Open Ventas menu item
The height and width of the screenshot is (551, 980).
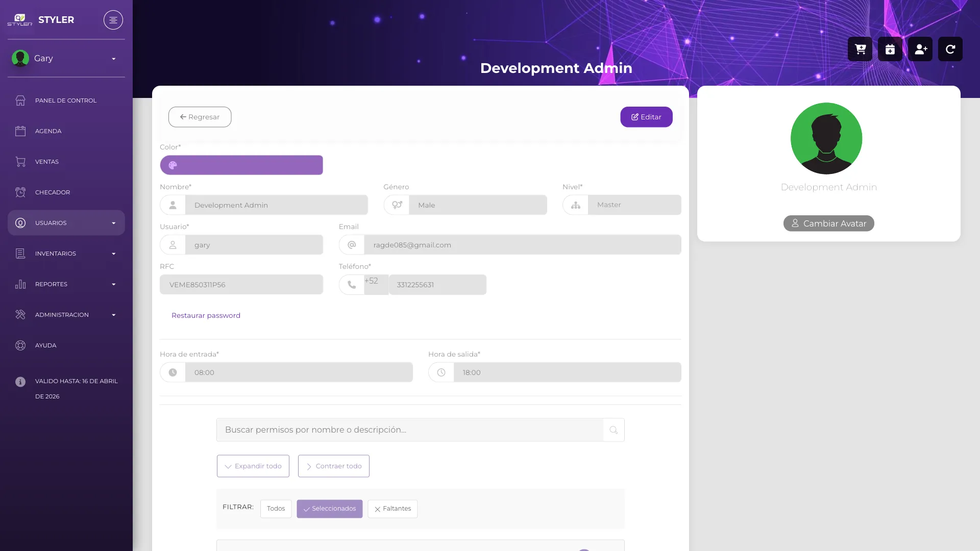pos(66,162)
